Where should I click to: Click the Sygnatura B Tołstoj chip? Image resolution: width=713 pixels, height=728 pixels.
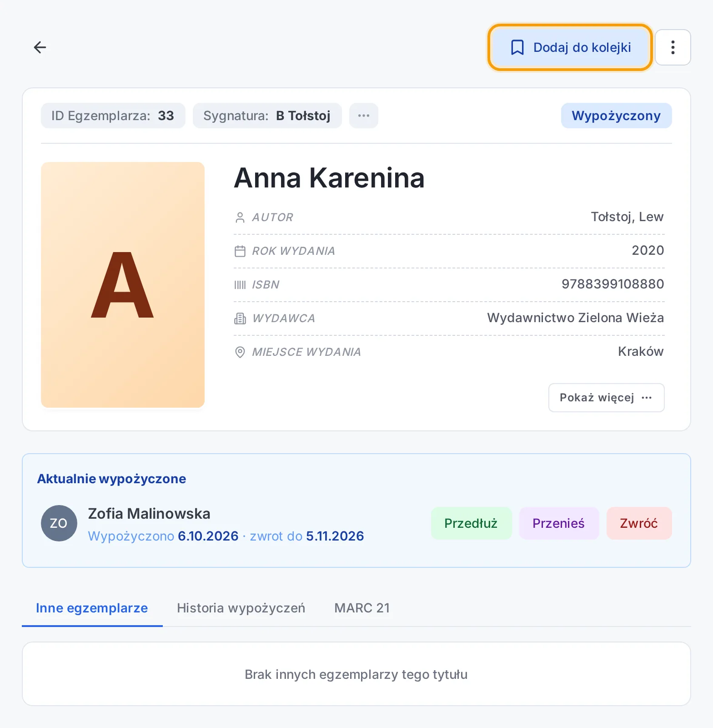267,116
